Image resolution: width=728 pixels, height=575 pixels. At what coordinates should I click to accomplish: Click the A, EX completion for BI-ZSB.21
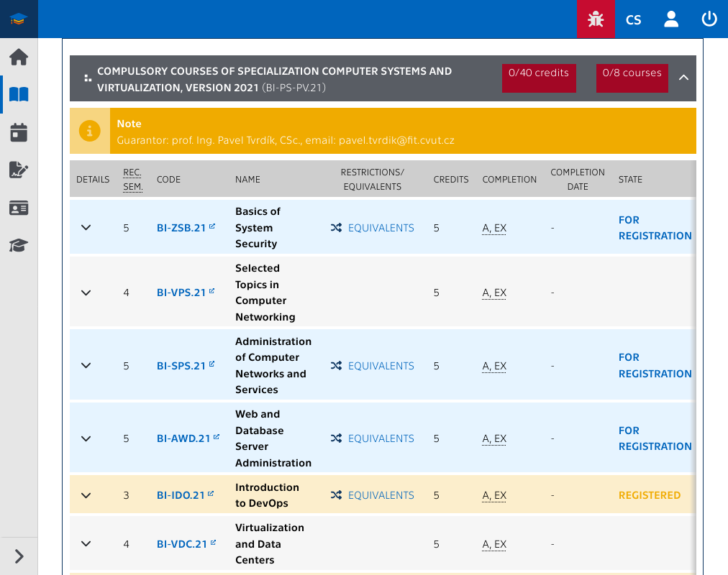[x=494, y=228]
